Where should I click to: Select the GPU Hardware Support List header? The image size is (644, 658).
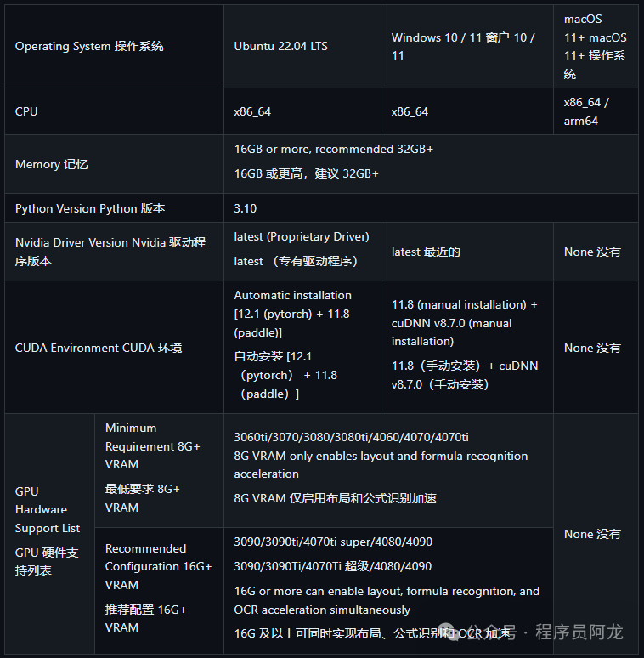[x=48, y=510]
